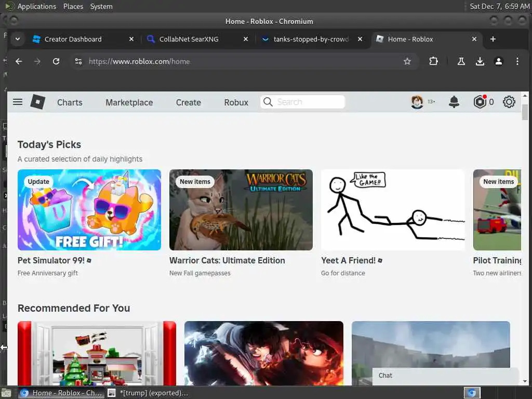
Task: Open the Robux navigation link
Action: [236, 102]
